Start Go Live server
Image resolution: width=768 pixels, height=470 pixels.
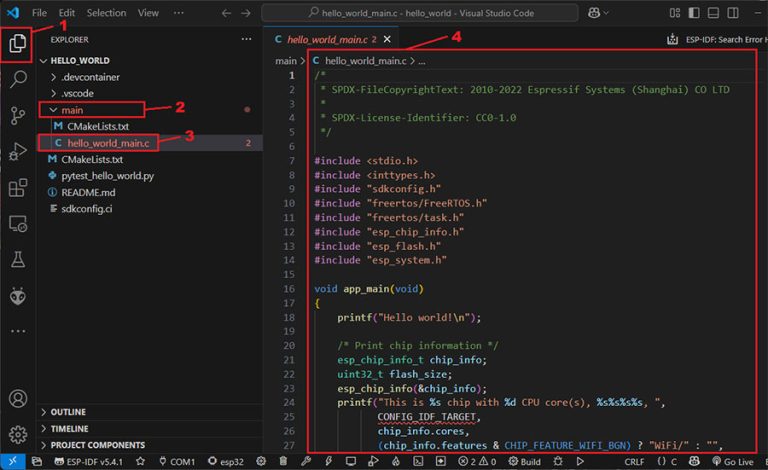733,461
